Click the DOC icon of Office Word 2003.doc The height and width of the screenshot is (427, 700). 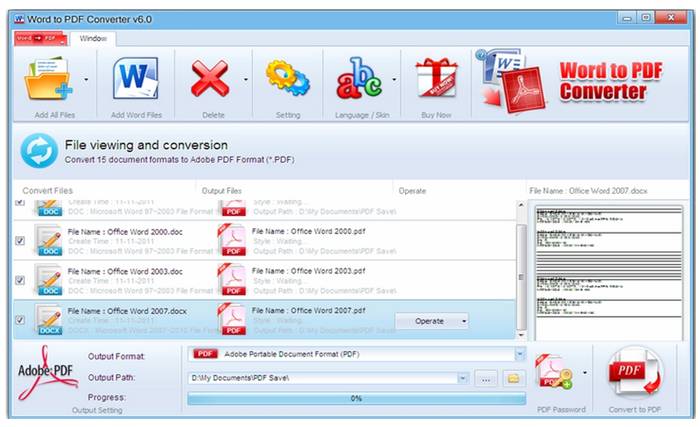48,280
